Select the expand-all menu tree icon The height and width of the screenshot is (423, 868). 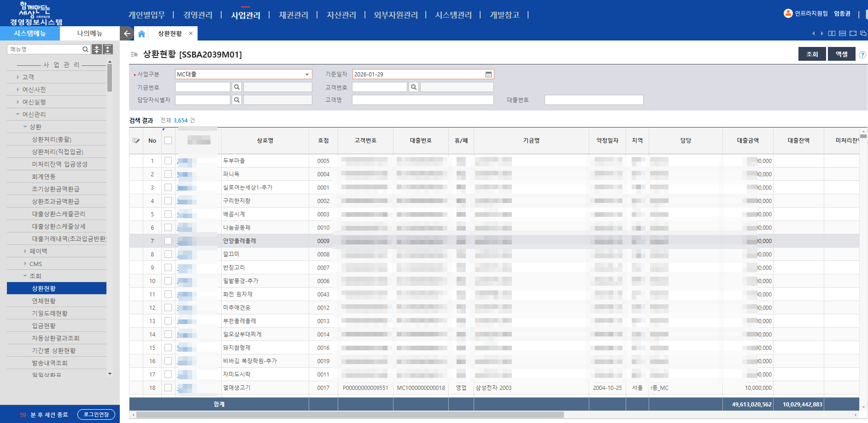tap(107, 49)
